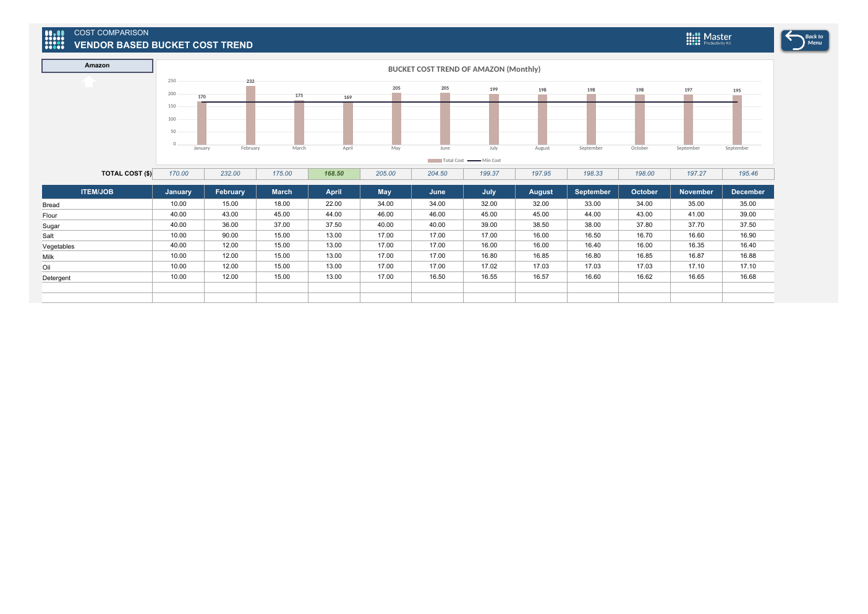Select the chart bar labeled 195
This screenshot has height=614, width=868.
tap(737, 120)
